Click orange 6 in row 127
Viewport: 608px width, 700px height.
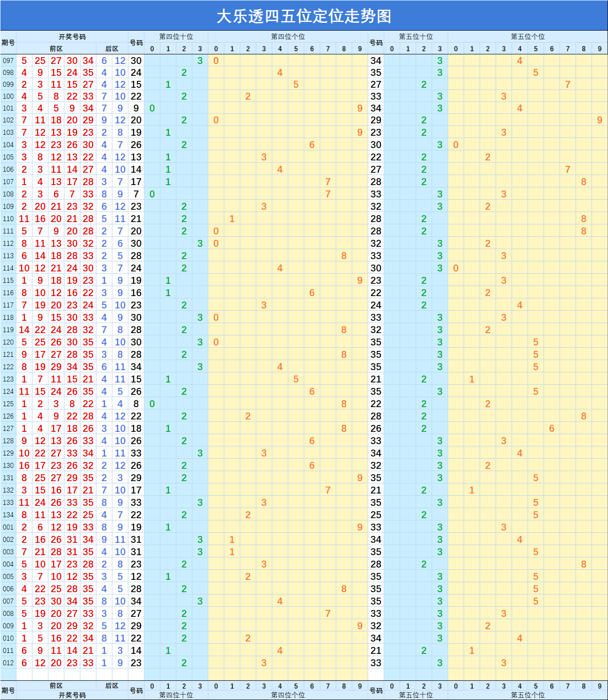pyautogui.click(x=552, y=428)
